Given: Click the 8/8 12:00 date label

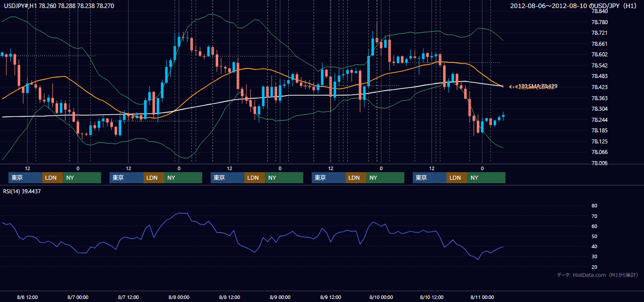Looking at the screenshot, I should pyautogui.click(x=229, y=297).
